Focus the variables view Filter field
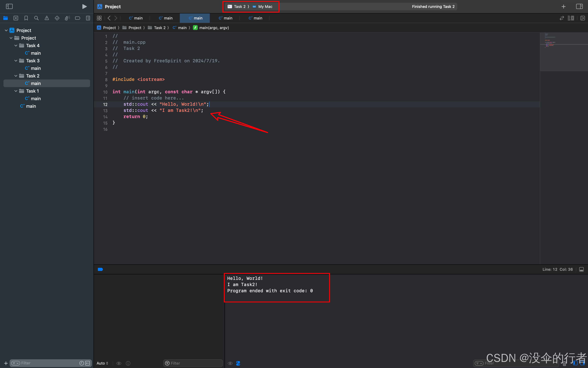Viewport: 588px width, 368px height. click(x=193, y=363)
